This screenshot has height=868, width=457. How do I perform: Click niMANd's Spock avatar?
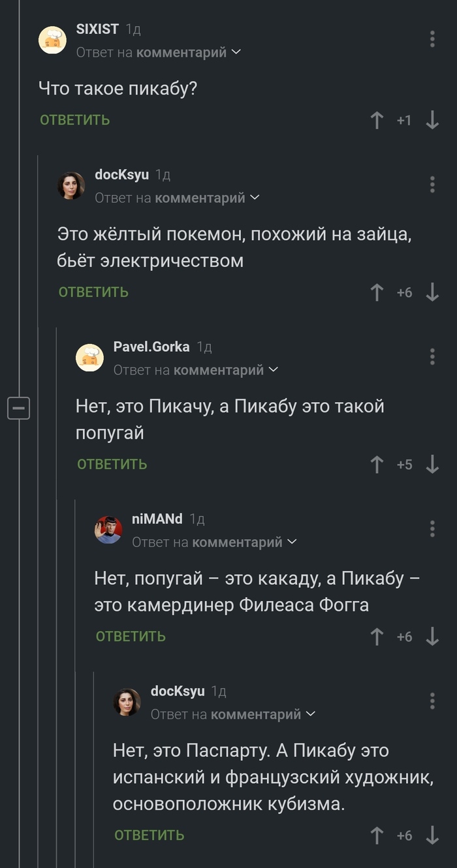(x=108, y=530)
